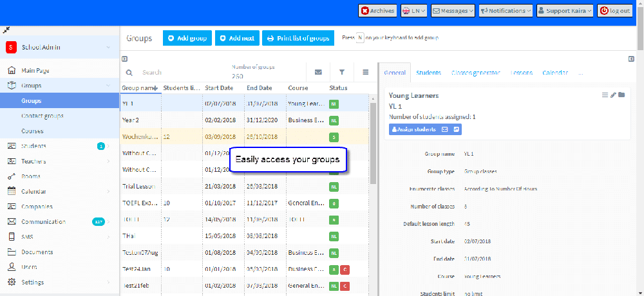Collapse the Groups section in sidebar
The image size is (644, 296).
point(108,86)
